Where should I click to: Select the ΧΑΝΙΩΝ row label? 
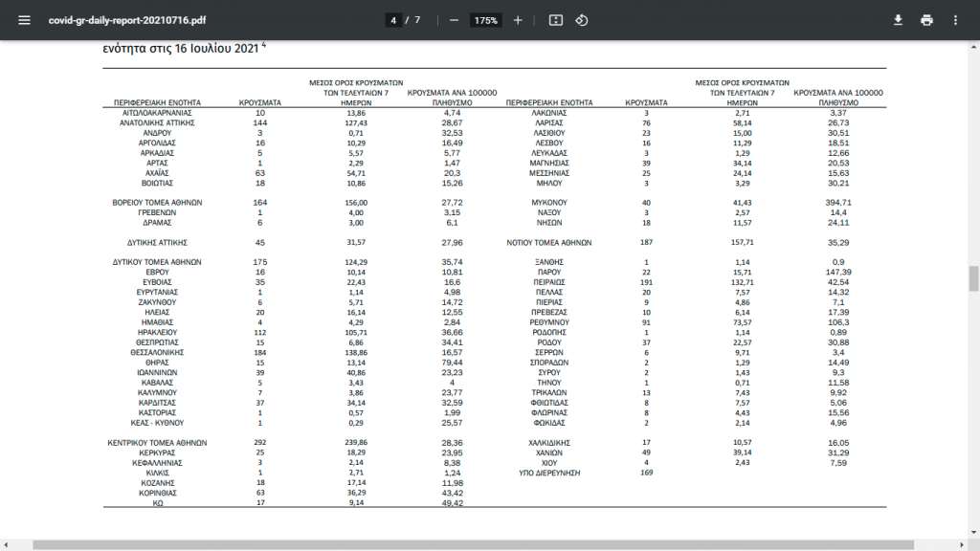click(548, 452)
